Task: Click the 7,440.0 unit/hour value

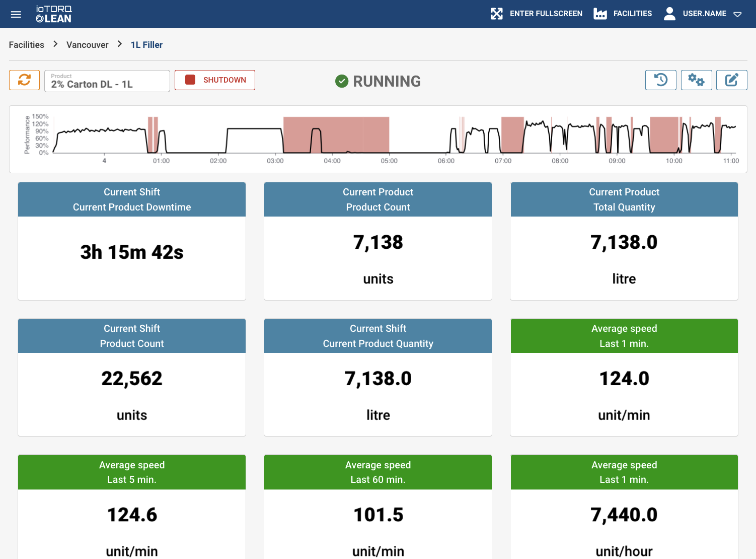Action: 624,515
